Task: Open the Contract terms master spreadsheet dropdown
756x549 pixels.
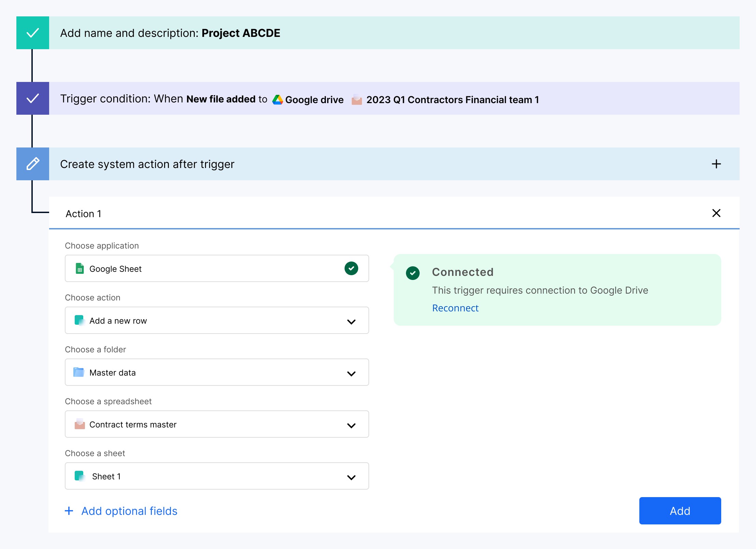Action: 351,425
